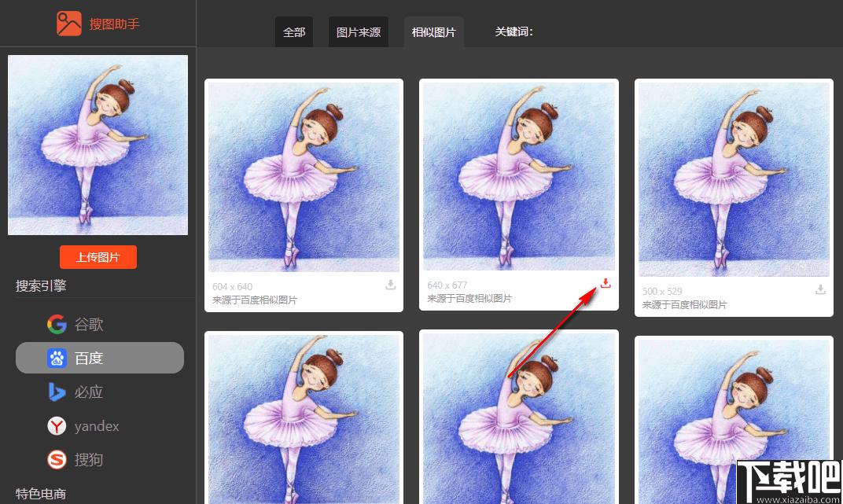Click the Google logo icon
Screen dimensions: 843x504
click(57, 324)
